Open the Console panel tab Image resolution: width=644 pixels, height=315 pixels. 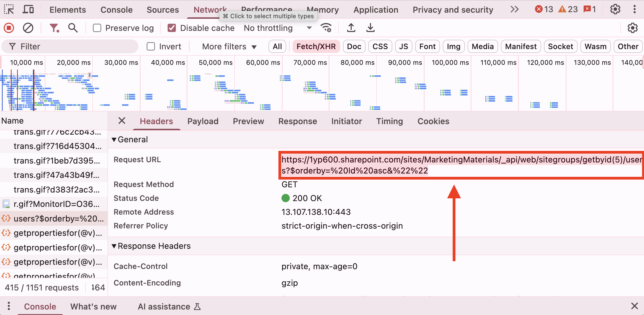tap(116, 10)
